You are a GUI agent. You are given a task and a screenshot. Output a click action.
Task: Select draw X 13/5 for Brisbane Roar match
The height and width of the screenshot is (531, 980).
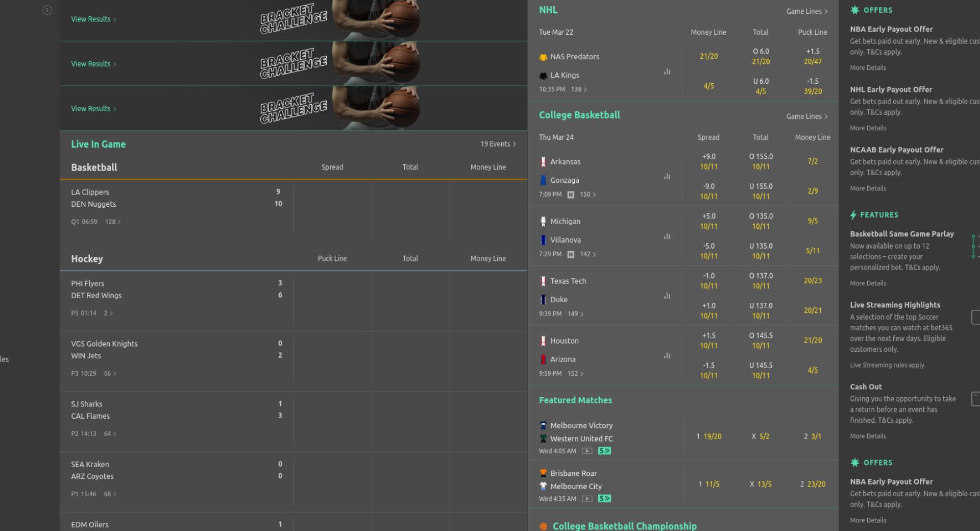click(x=761, y=484)
